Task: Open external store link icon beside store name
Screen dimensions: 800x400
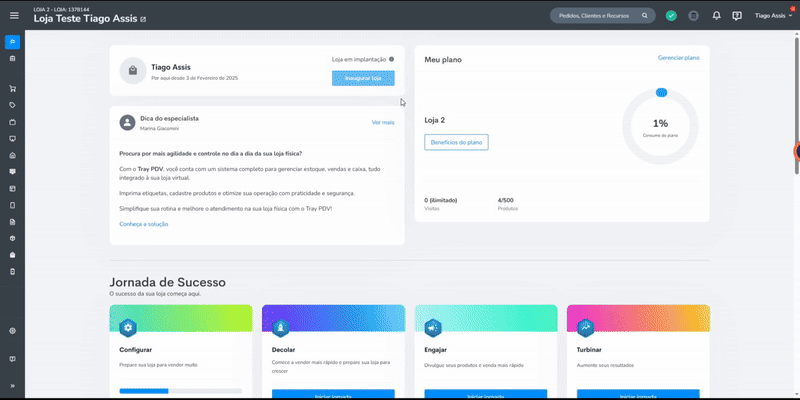Action: [x=143, y=19]
